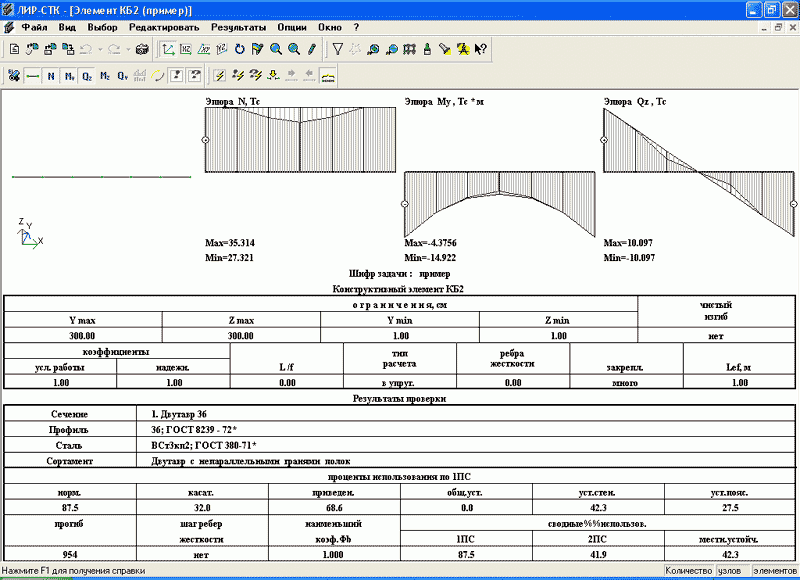Click the camera snapshot icon

141,48
